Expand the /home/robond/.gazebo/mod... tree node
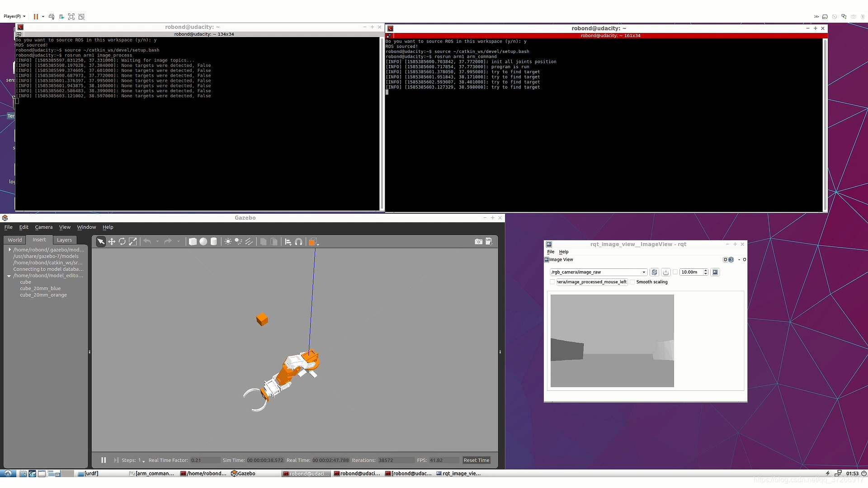868x488 pixels. [9, 249]
